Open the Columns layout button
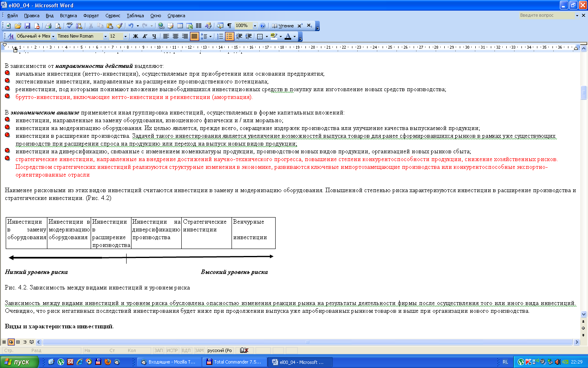588x368 pixels. [199, 26]
